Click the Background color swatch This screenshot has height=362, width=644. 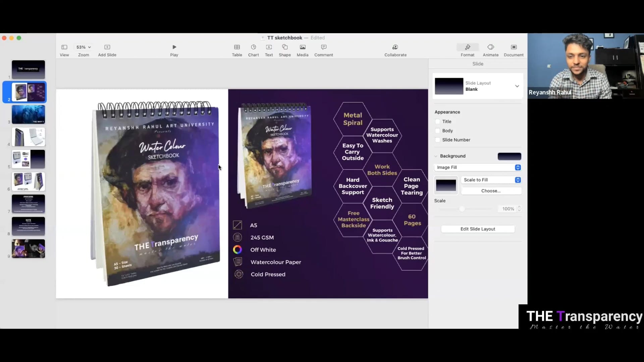tap(509, 156)
